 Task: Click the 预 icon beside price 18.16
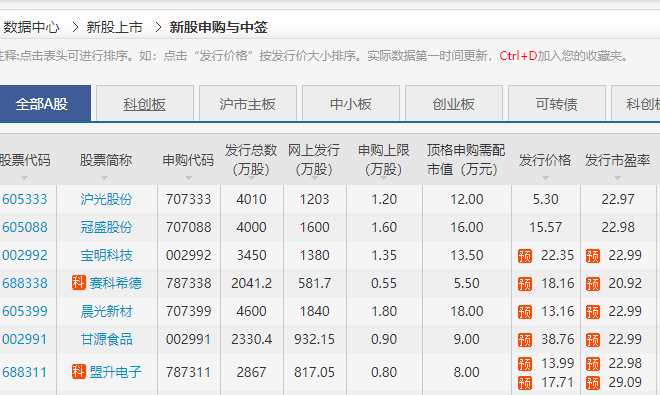[x=525, y=284]
